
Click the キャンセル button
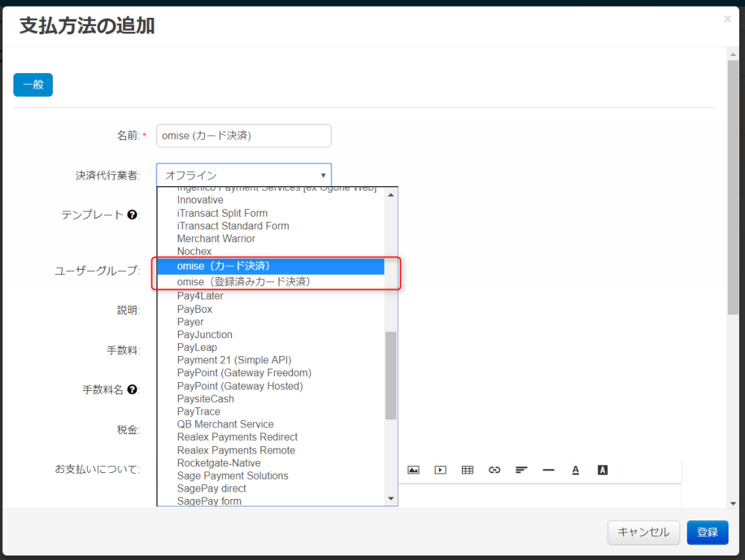[x=644, y=532]
